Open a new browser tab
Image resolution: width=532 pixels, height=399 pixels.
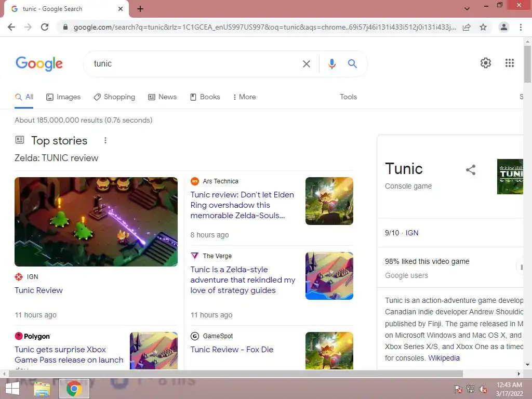pos(140,9)
